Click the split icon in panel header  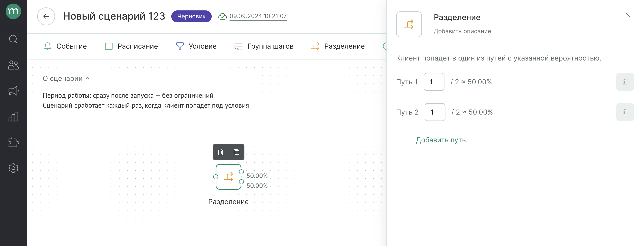(409, 25)
